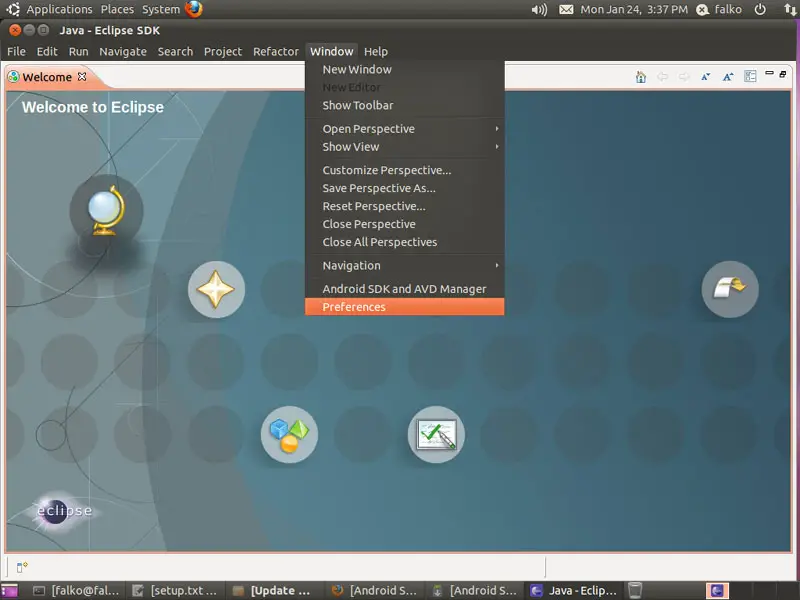Click the Home icon in Welcome toolbar

[641, 77]
